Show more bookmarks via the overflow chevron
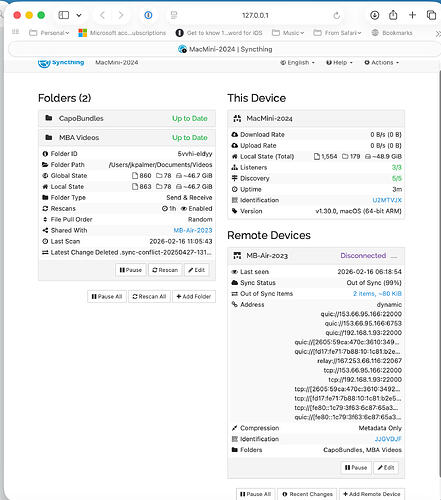This screenshot has height=500, width=441. 438,33
